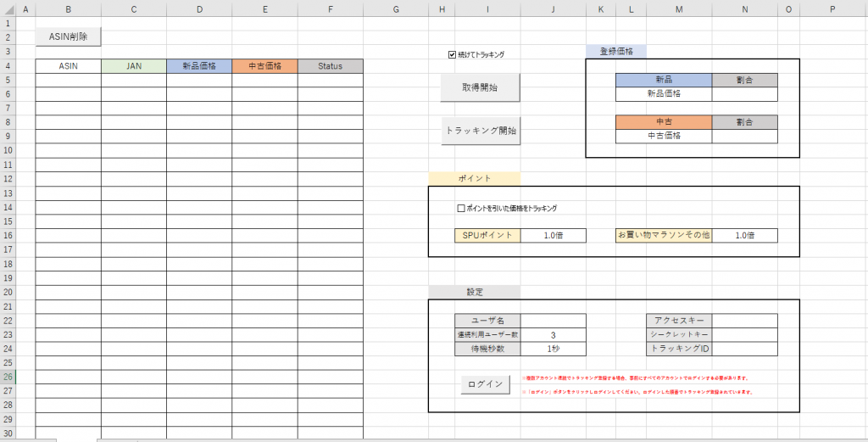Click the ログイン button
The image size is (868, 442).
(485, 384)
